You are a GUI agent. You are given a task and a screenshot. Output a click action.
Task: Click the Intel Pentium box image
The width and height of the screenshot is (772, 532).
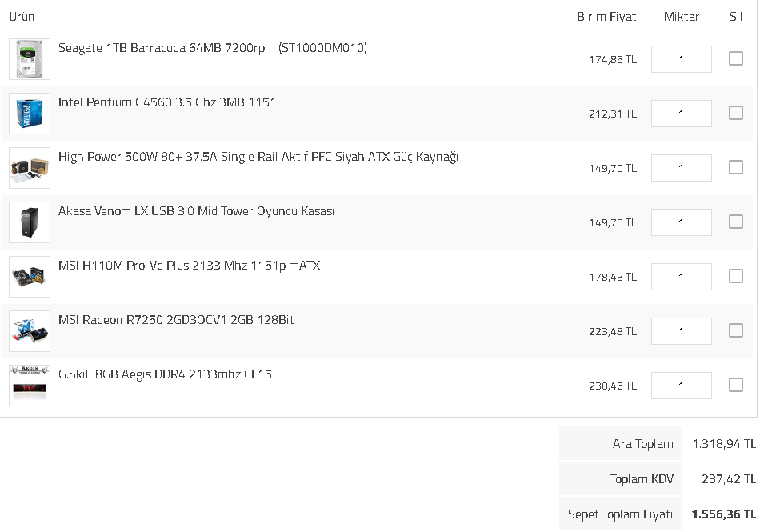coord(30,114)
